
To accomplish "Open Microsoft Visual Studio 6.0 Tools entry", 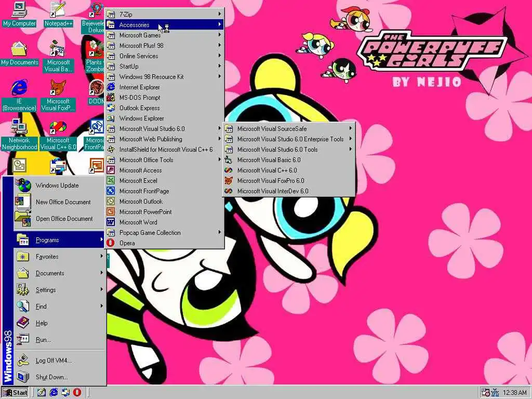I will 288,149.
